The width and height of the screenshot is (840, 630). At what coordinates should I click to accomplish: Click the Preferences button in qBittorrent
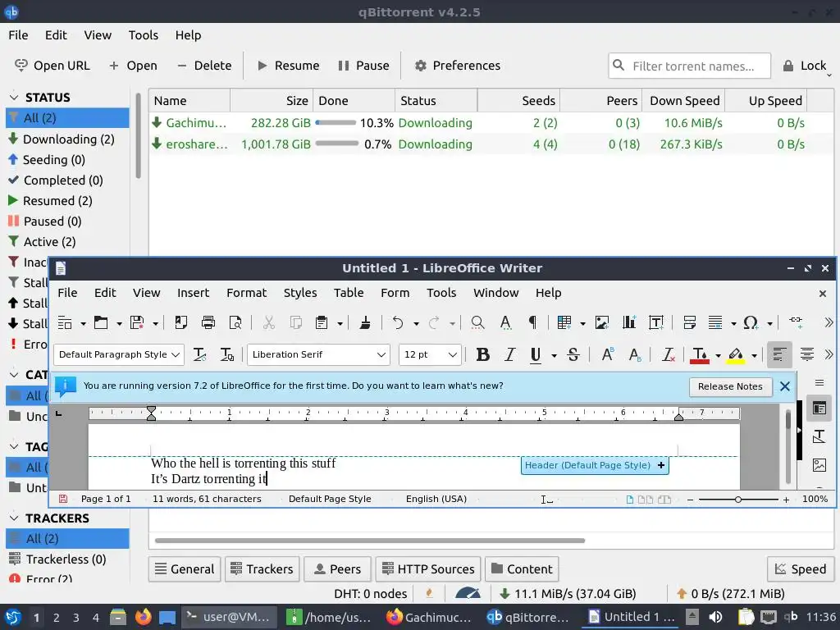click(458, 66)
